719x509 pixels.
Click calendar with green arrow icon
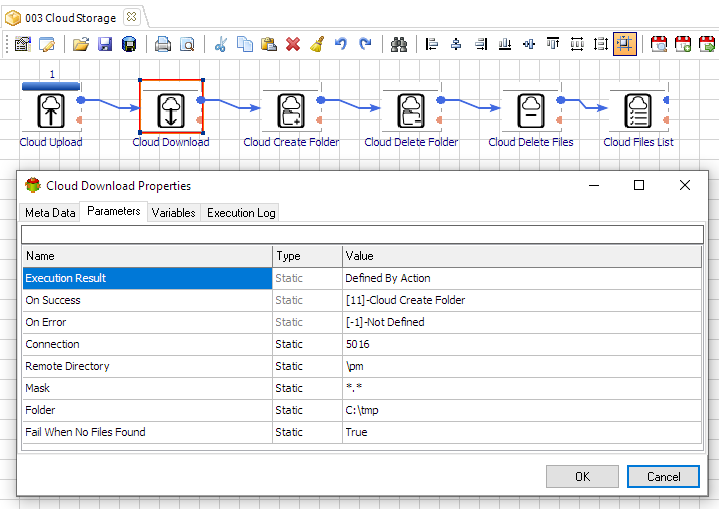(x=707, y=44)
